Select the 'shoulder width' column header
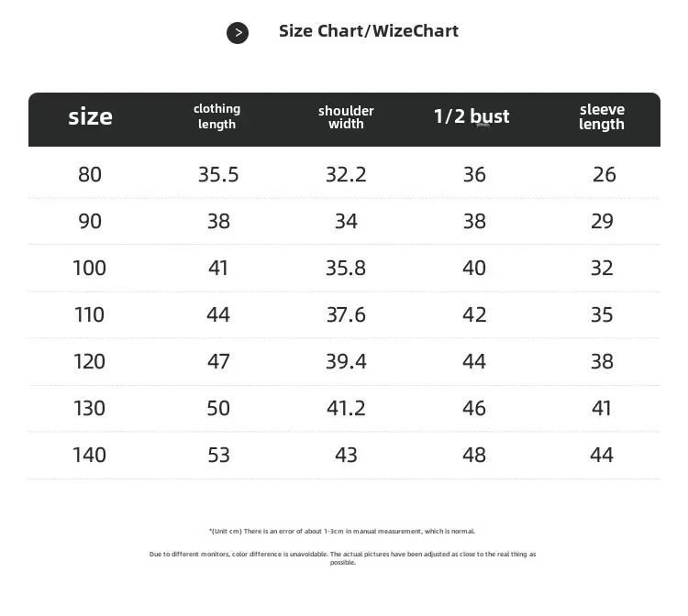Screen dimensions: 688x616 pyautogui.click(x=346, y=117)
